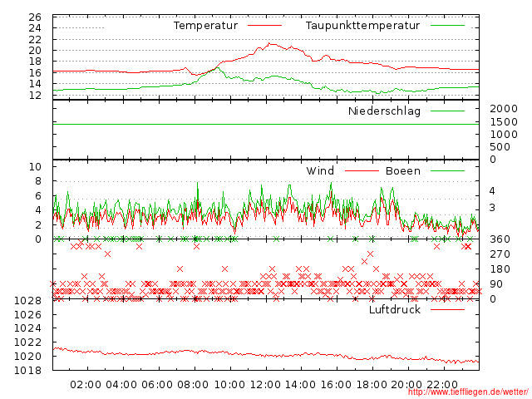Click the 20 temperature axis value
This screenshot has height=399, width=532.
tap(35, 51)
